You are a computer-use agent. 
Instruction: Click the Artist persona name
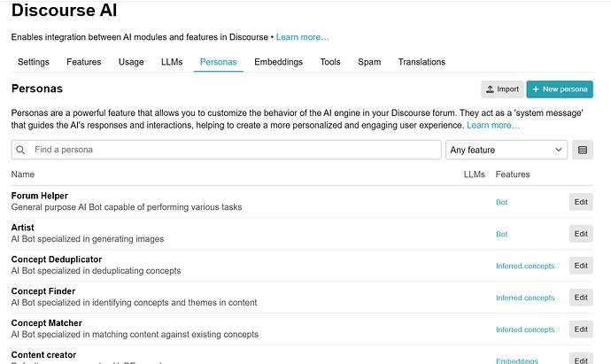click(23, 228)
